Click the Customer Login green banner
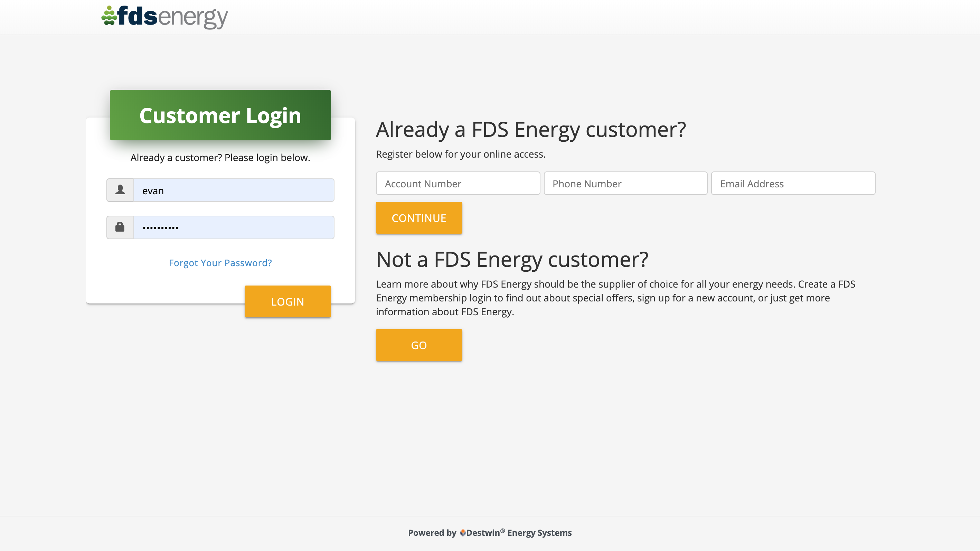This screenshot has height=551, width=980. [220, 115]
